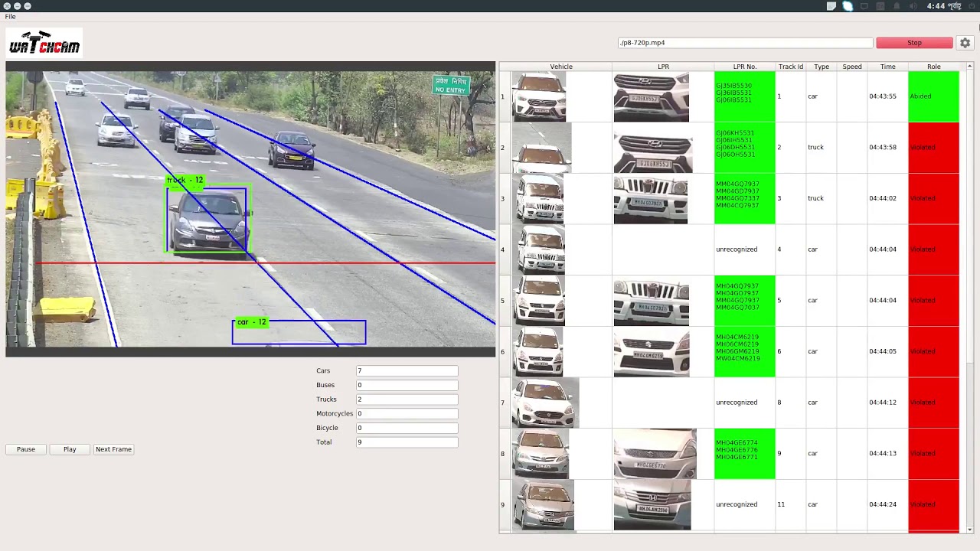This screenshot has width=980, height=551.
Task: Click row number 7 header
Action: [x=503, y=403]
